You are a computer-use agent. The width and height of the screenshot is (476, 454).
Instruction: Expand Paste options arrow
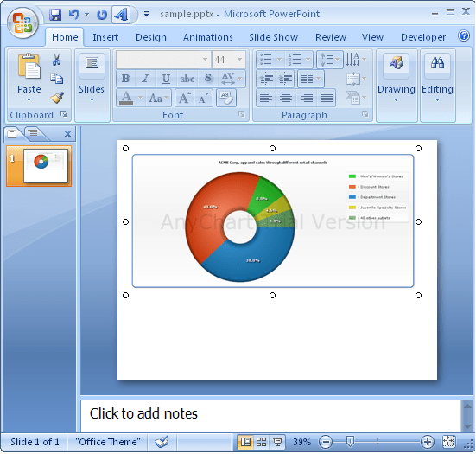coord(29,100)
